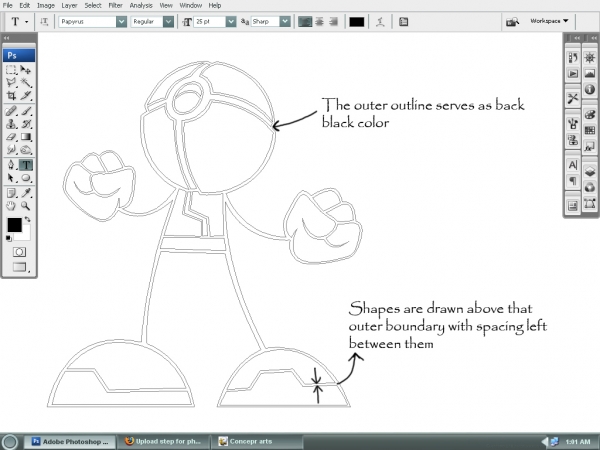Screen dimensions: 600x450
Task: Swap foreground and background colors
Action: point(28,219)
